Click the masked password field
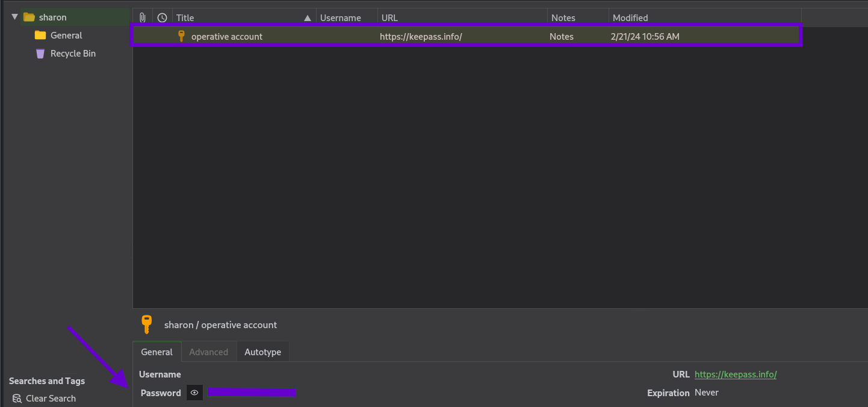Image resolution: width=868 pixels, height=407 pixels. [252, 393]
